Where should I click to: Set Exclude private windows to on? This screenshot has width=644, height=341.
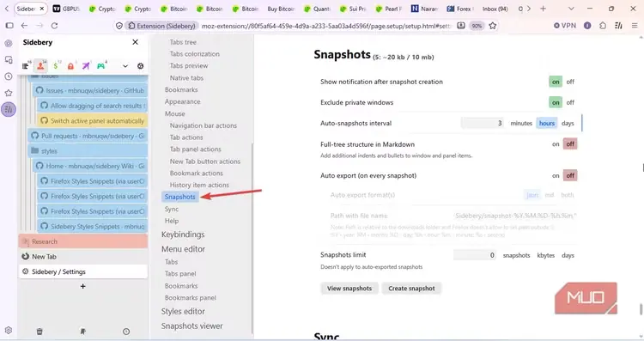pyautogui.click(x=556, y=102)
